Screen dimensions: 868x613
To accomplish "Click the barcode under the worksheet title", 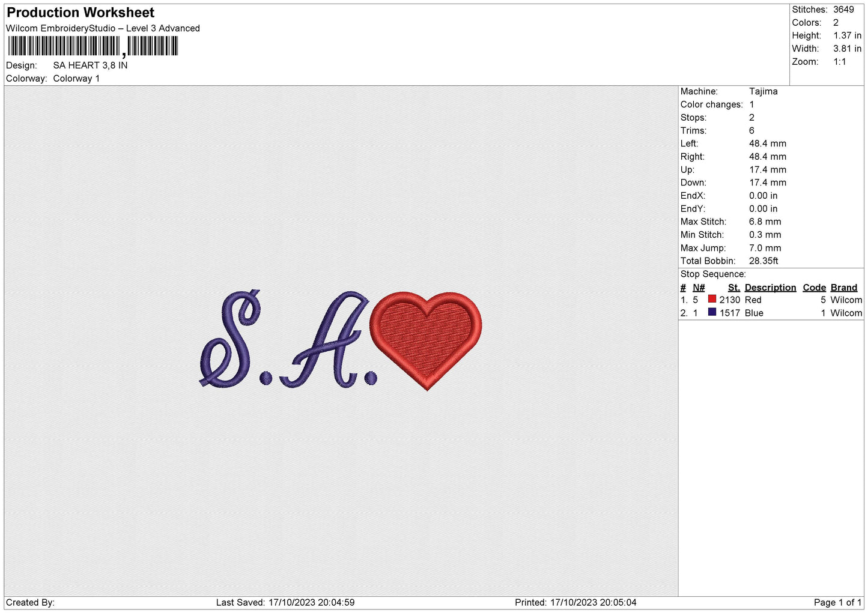I will [x=93, y=46].
